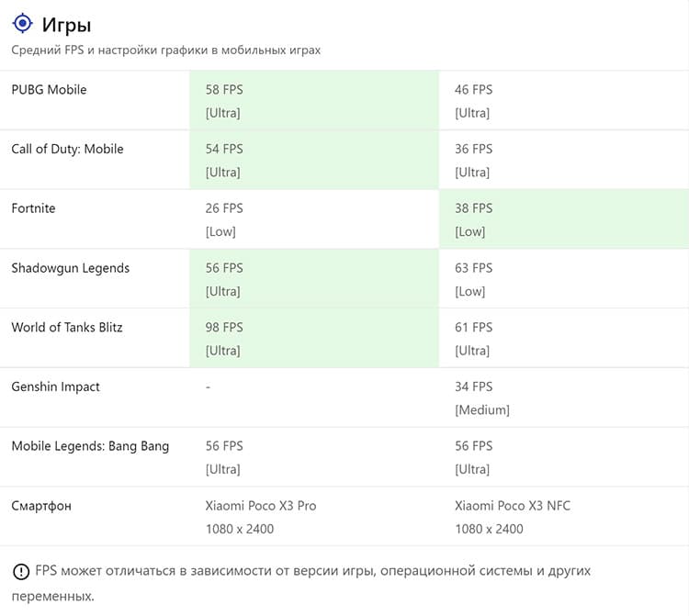Select the 63 FPS Shadowgun Legends value
This screenshot has width=689, height=616.
click(474, 268)
